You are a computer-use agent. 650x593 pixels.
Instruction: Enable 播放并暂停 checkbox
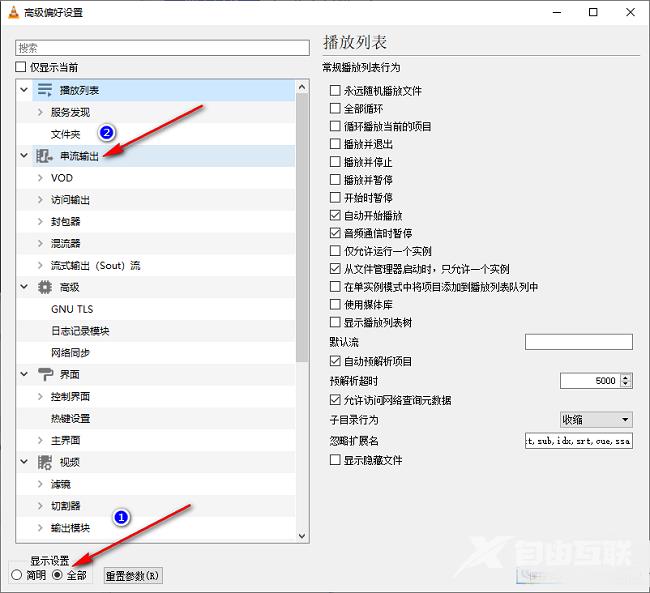tap(335, 180)
